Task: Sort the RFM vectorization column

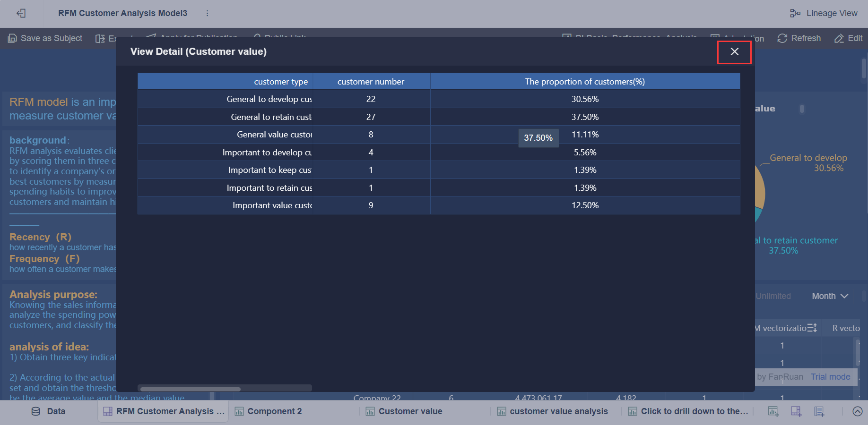Action: 812,328
